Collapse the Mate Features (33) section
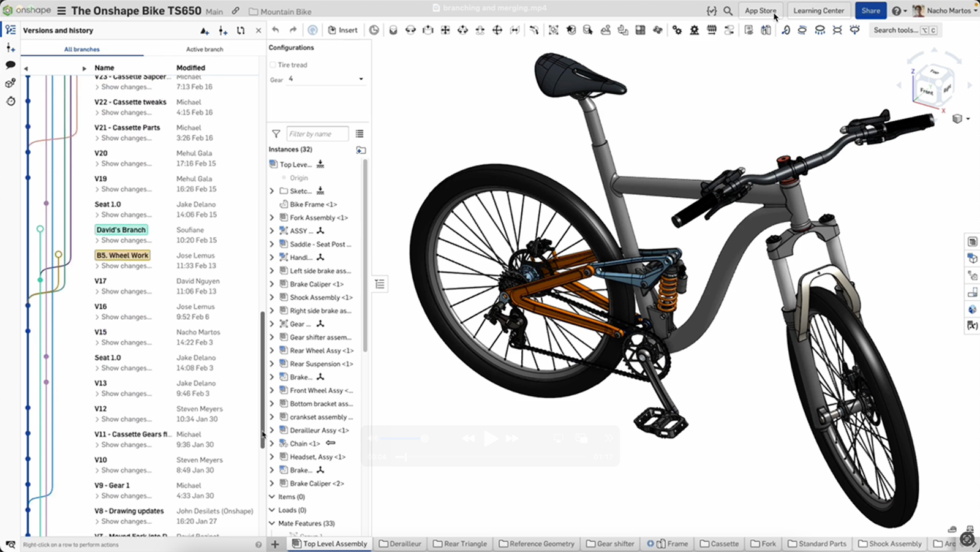The image size is (980, 552). click(272, 523)
